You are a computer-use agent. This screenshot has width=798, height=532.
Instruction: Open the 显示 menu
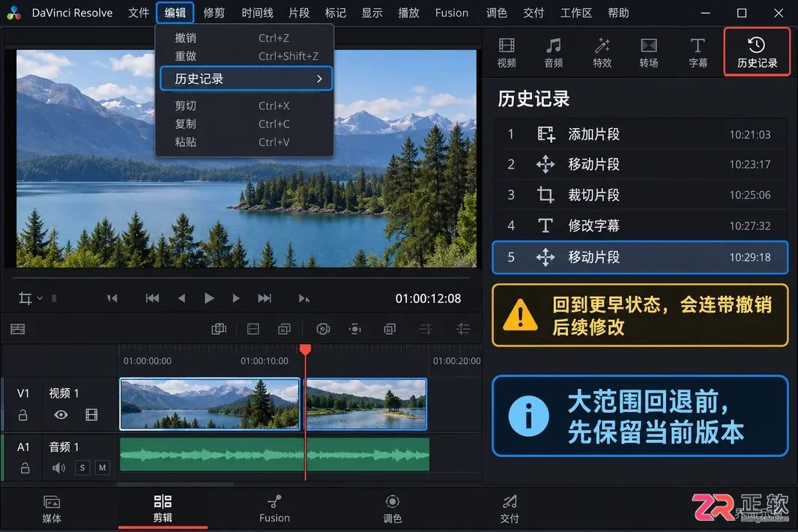point(372,13)
